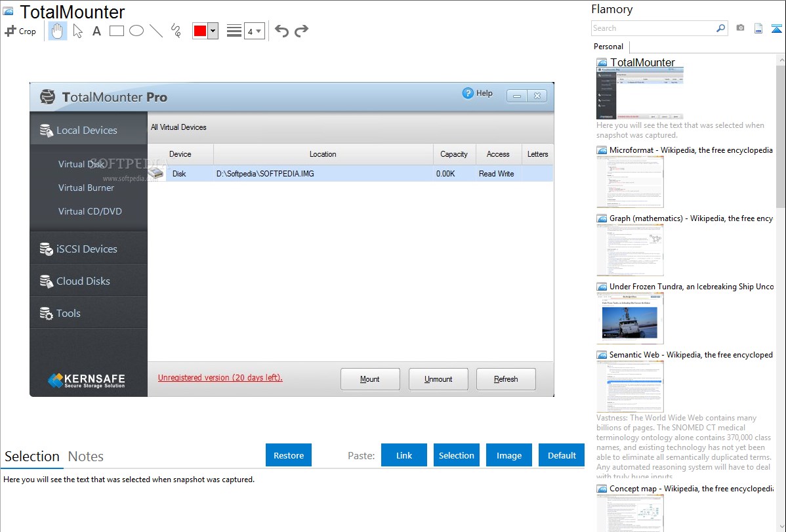The height and width of the screenshot is (532, 786).
Task: Click the Unmount button
Action: coord(438,379)
